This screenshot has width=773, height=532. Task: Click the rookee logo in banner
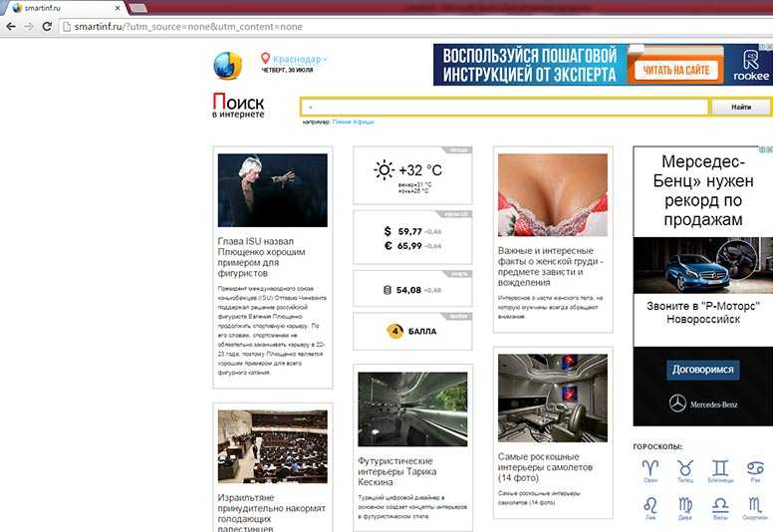pyautogui.click(x=751, y=65)
